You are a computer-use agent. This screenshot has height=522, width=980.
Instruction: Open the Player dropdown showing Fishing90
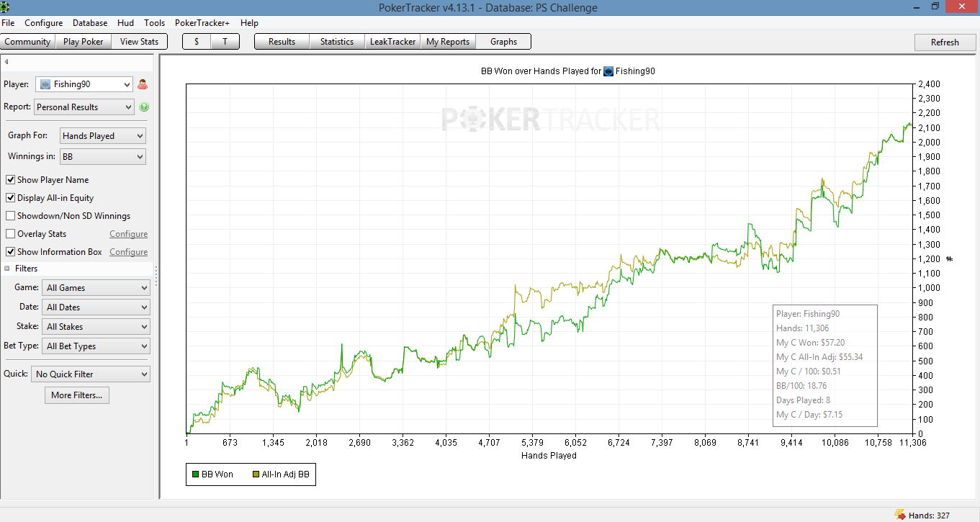click(x=84, y=84)
